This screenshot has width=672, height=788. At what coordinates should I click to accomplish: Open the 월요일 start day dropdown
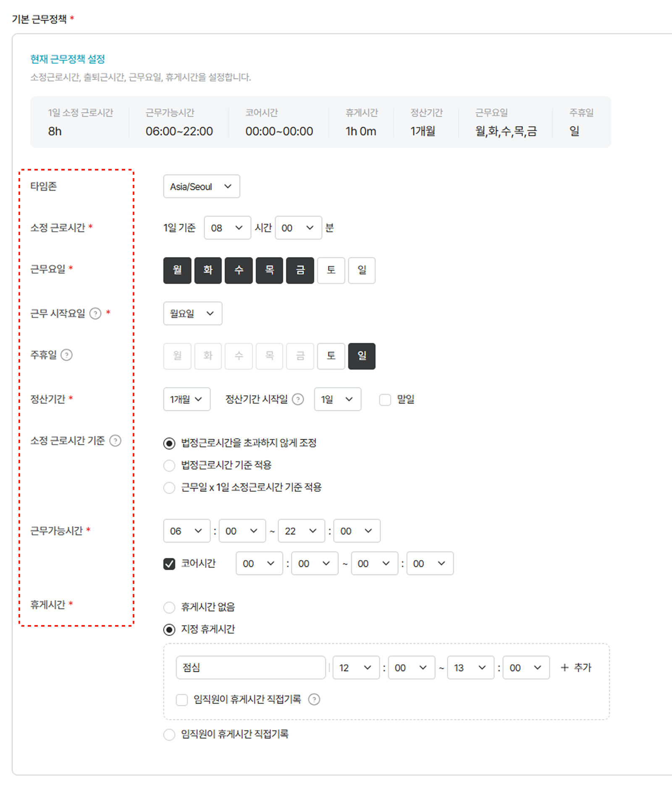193,313
